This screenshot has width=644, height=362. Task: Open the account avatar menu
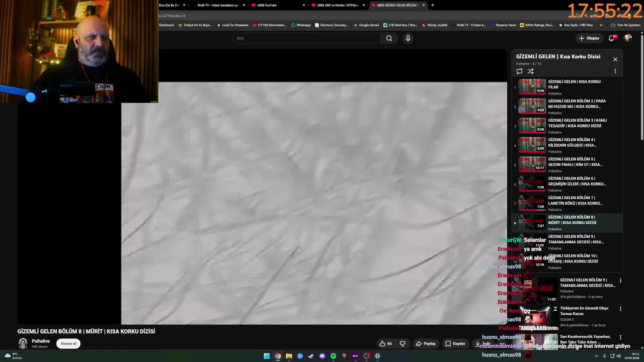tap(628, 38)
